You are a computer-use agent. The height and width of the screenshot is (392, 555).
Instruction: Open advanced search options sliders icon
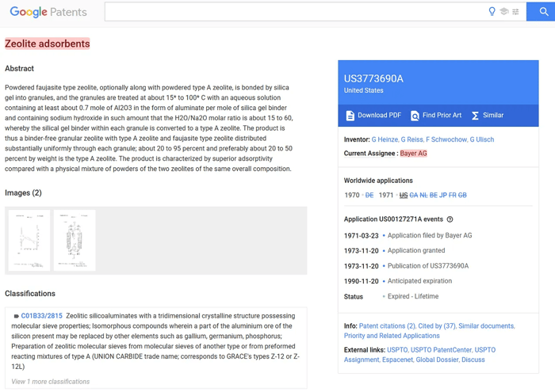click(515, 11)
